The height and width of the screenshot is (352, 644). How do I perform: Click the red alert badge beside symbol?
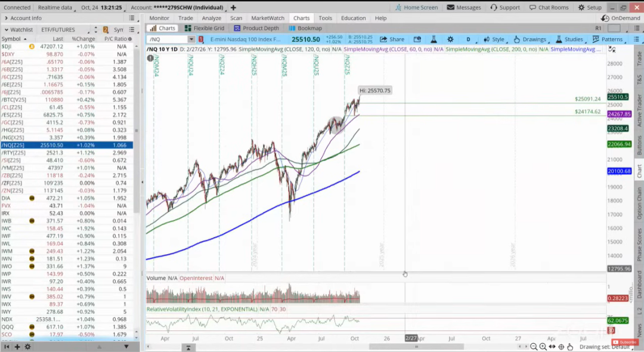click(201, 39)
